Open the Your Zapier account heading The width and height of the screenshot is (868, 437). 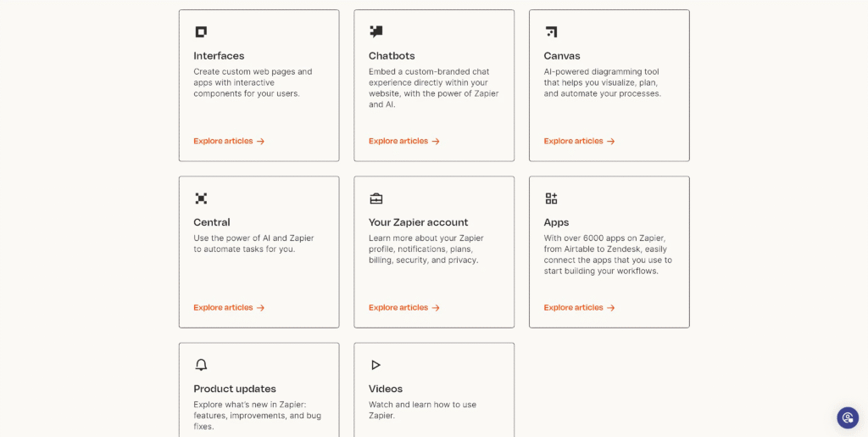418,222
